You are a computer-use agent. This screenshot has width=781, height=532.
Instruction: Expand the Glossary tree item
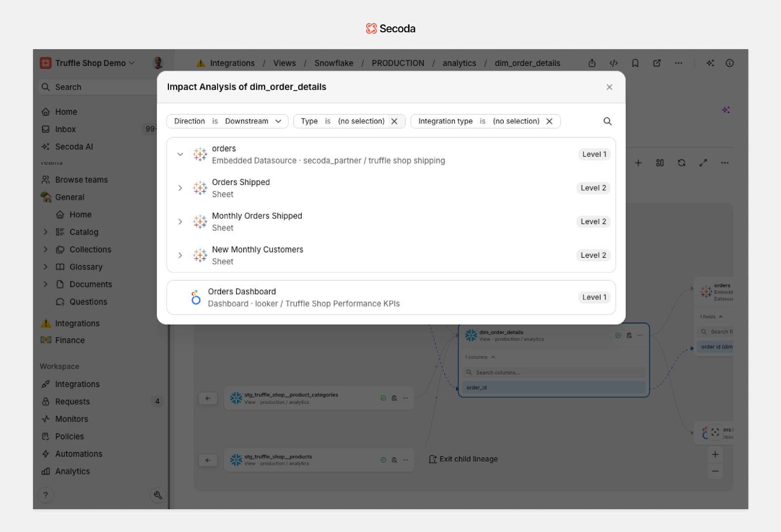click(x=45, y=267)
